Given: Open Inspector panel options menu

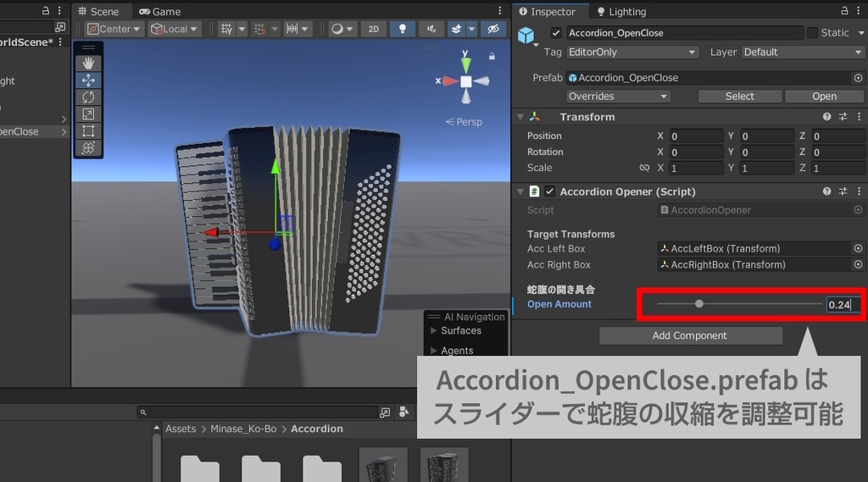Looking at the screenshot, I should [x=860, y=11].
